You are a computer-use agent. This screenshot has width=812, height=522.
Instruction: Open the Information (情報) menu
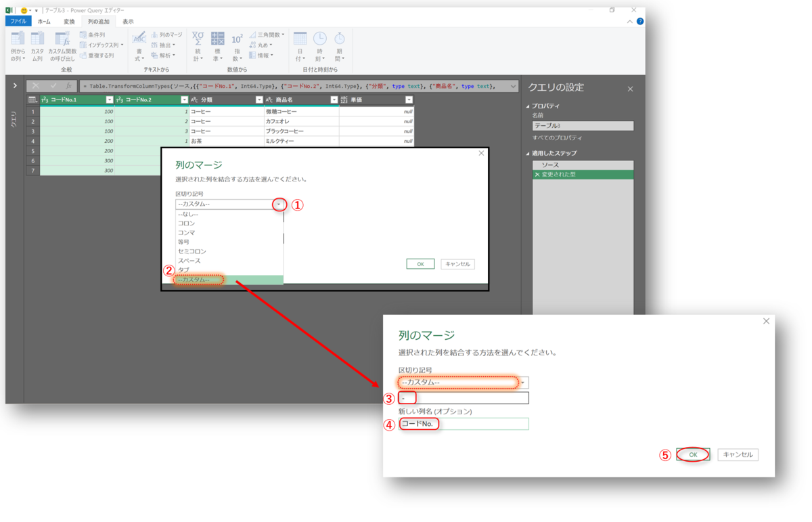pos(260,56)
